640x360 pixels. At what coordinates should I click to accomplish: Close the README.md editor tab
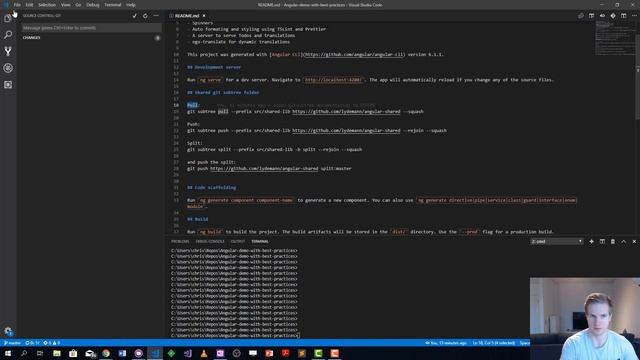204,16
